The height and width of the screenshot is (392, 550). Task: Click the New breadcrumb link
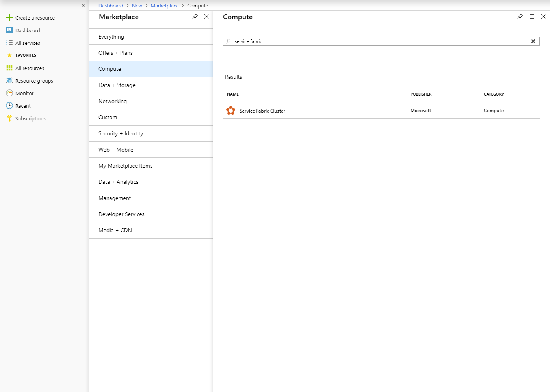(137, 6)
